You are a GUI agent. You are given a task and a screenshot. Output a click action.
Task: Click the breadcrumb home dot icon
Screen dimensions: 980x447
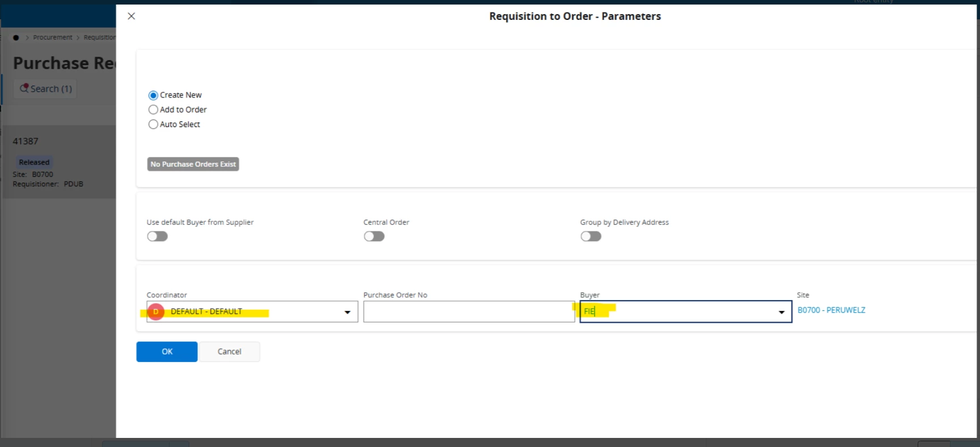coord(16,38)
